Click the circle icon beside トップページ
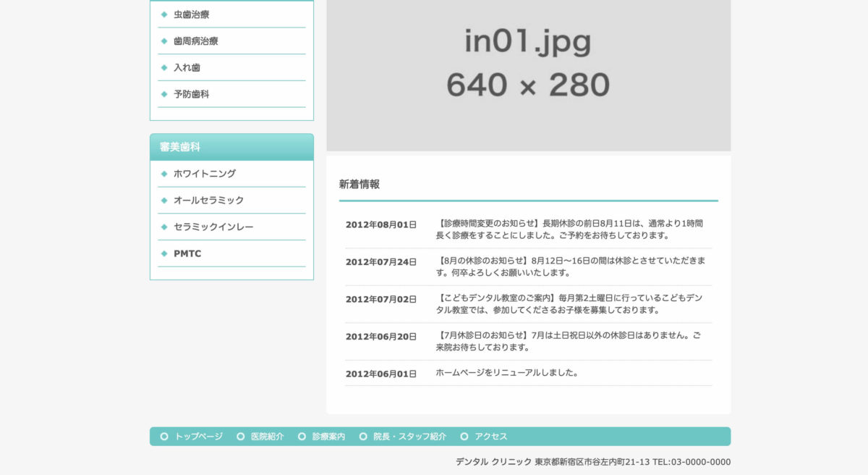Viewport: 868px width, 475px height. point(164,437)
